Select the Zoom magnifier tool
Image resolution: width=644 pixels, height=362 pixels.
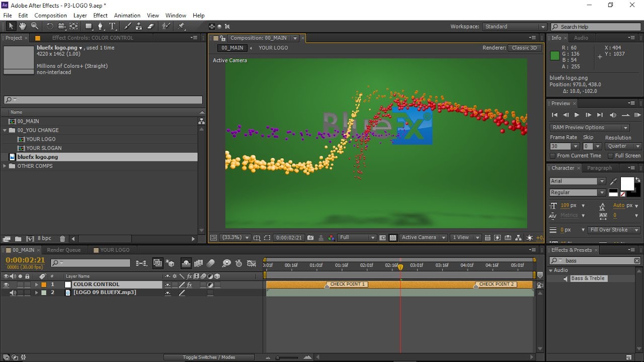(x=35, y=26)
